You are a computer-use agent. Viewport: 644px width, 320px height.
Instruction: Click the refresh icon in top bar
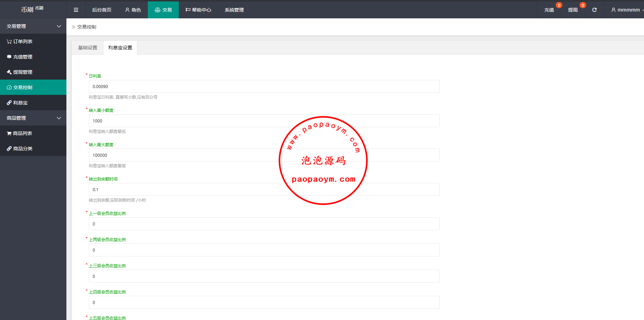pos(594,10)
